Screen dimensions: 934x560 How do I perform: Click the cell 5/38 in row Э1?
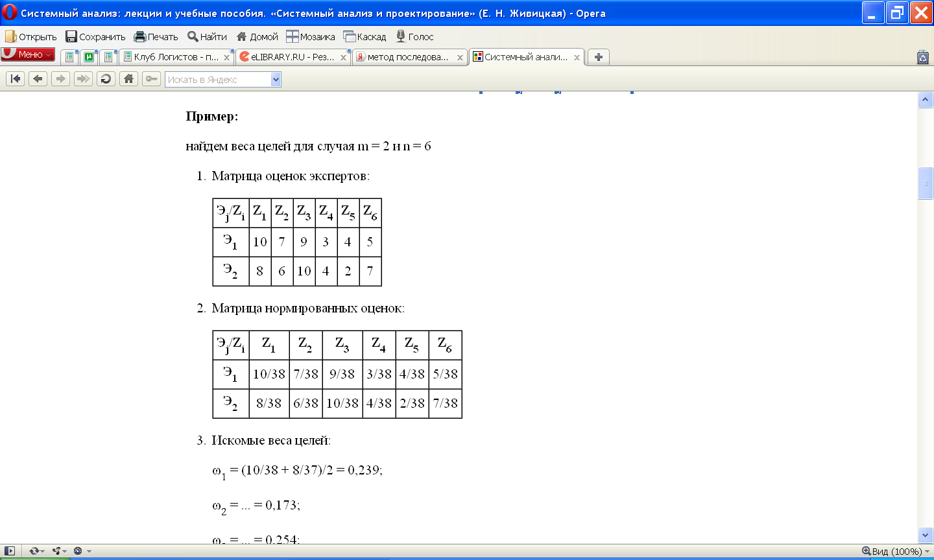(x=445, y=374)
